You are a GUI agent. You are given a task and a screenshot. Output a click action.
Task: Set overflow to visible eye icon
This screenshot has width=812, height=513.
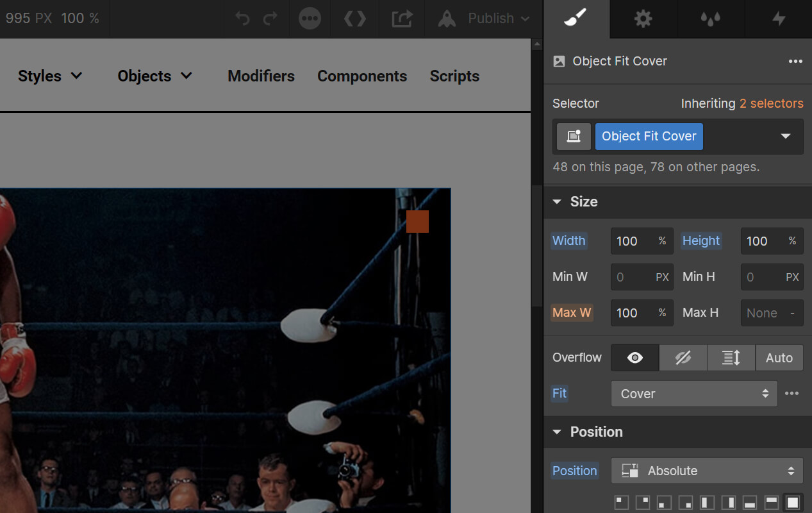coord(635,358)
